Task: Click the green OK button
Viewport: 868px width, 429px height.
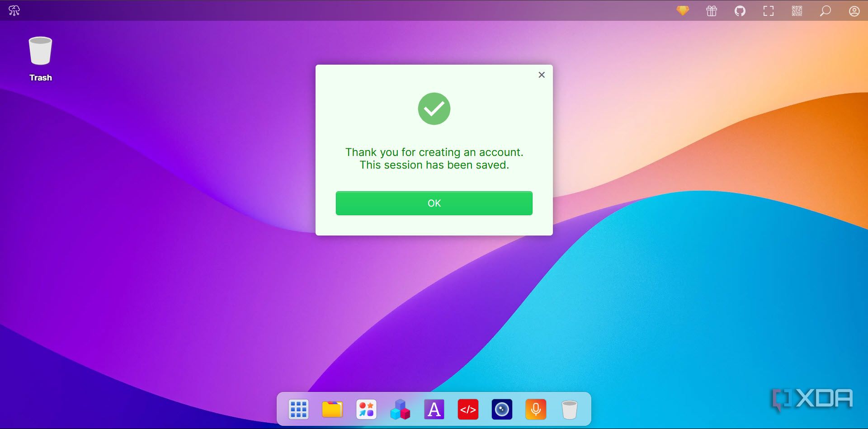Action: coord(434,203)
